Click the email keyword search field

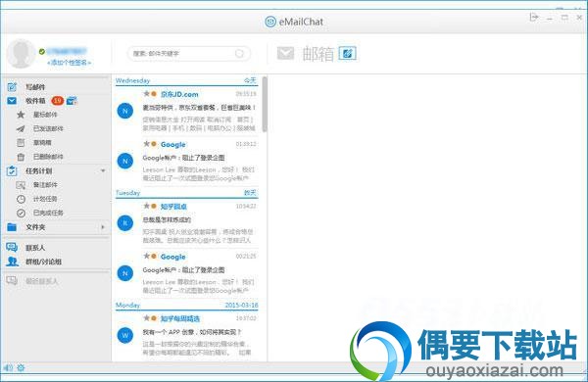pos(189,54)
